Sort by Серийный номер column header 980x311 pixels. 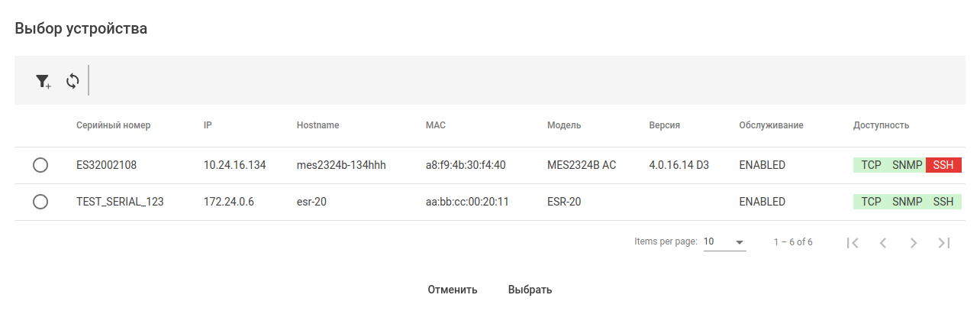[113, 125]
